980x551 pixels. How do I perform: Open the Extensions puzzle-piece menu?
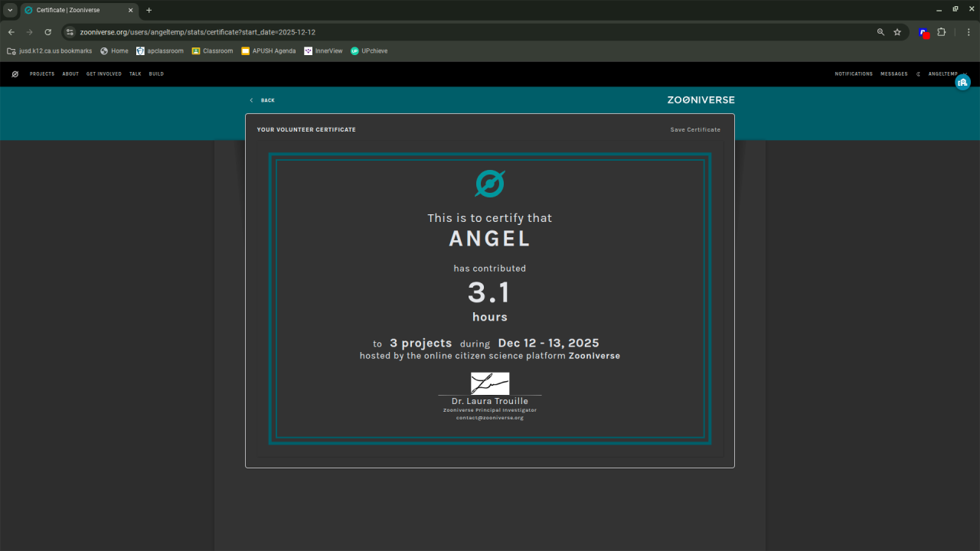942,32
